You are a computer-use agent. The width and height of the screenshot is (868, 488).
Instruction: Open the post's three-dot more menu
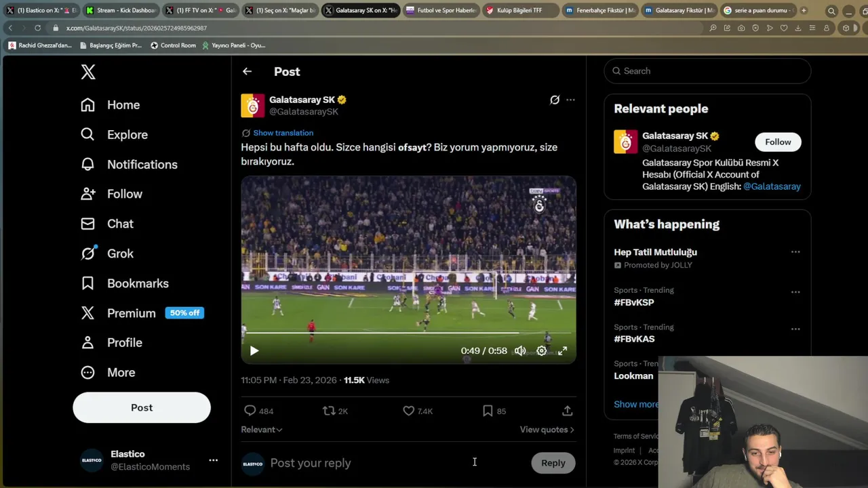tap(570, 100)
